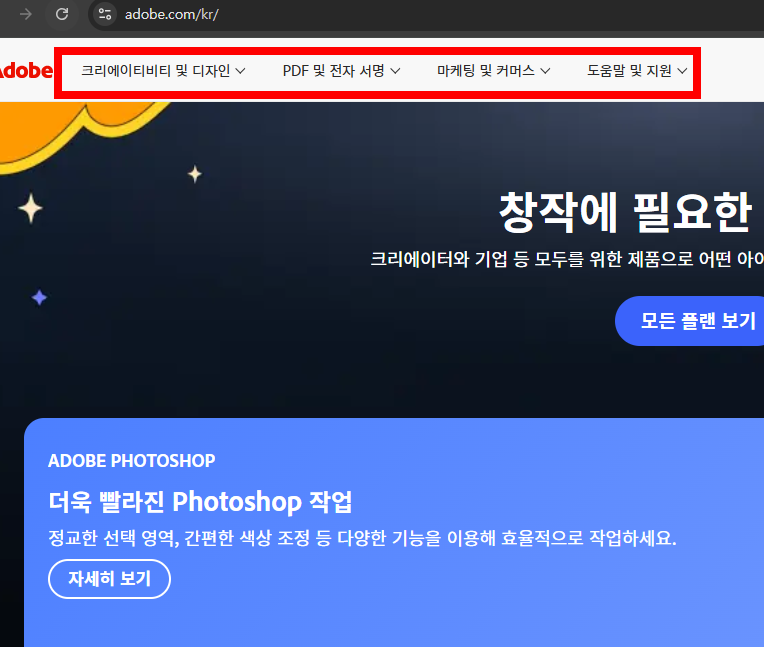764x647 pixels.
Task: Click the 창작에 필요한 headline
Action: click(626, 212)
